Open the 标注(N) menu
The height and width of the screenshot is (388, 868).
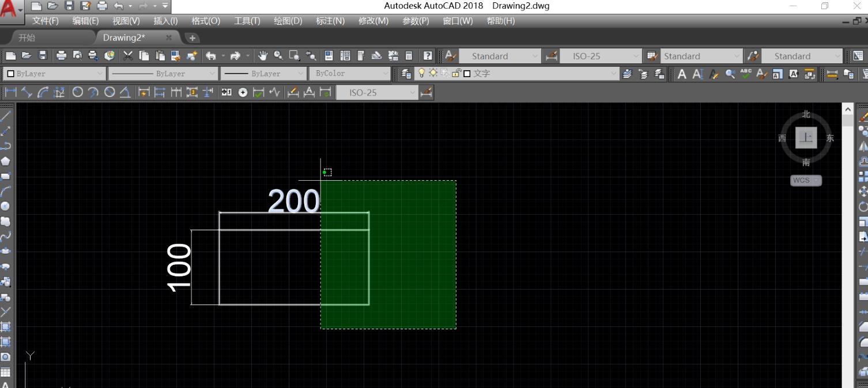(x=330, y=21)
